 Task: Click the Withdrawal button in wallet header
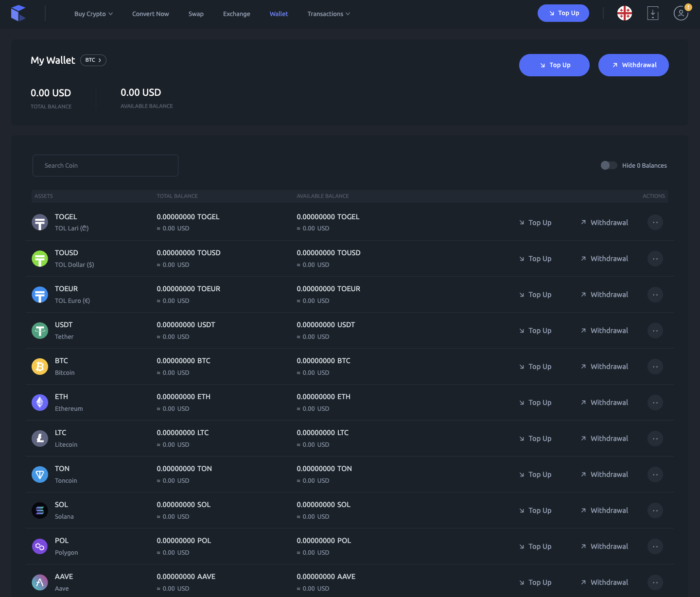pyautogui.click(x=633, y=65)
